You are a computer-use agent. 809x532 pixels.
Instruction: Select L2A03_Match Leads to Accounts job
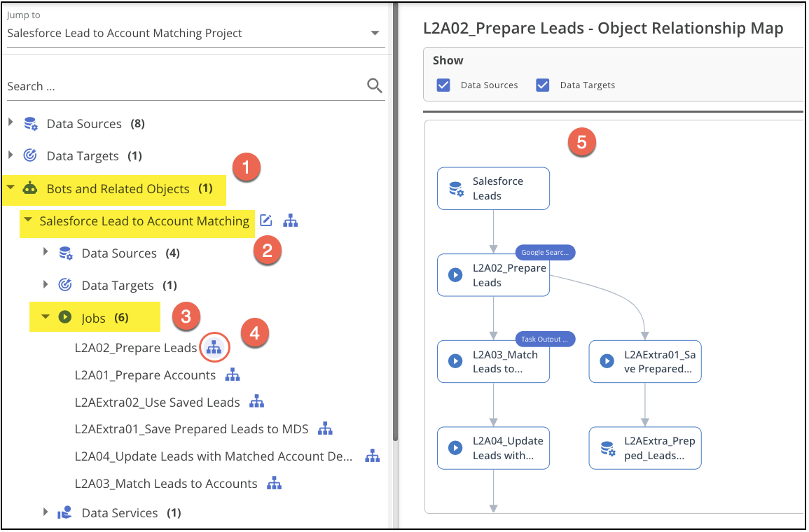coord(166,484)
